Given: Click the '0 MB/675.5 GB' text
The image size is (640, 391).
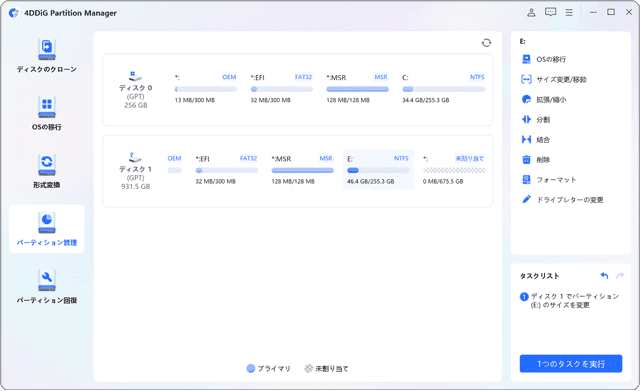Looking at the screenshot, I should [443, 181].
